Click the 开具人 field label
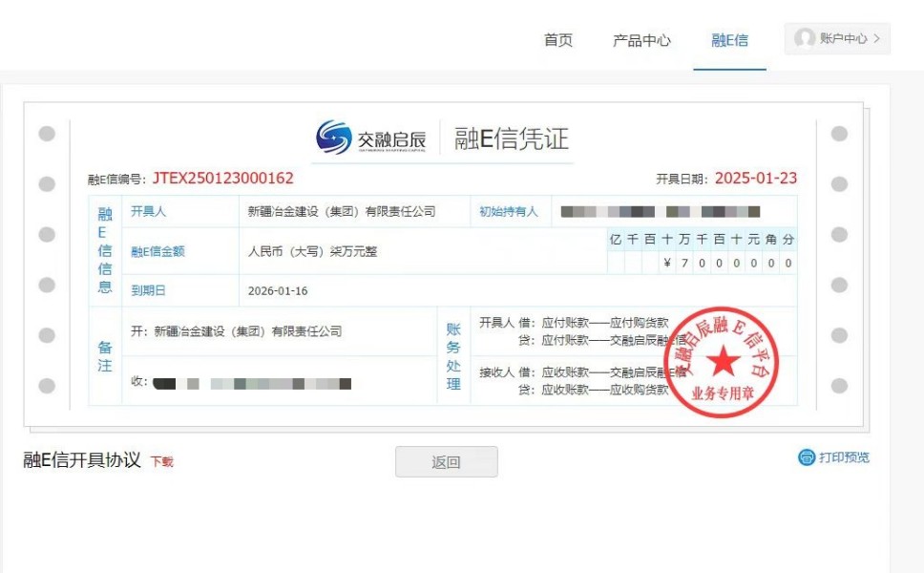 point(148,212)
